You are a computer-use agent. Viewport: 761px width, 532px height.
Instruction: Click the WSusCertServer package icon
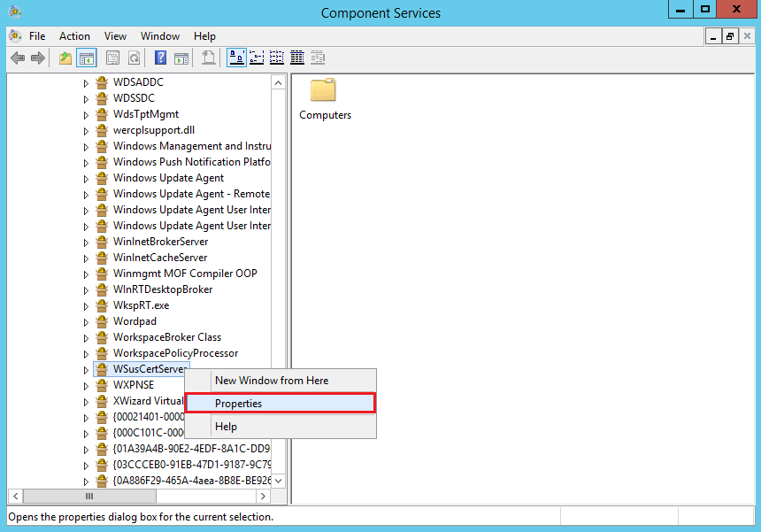102,369
